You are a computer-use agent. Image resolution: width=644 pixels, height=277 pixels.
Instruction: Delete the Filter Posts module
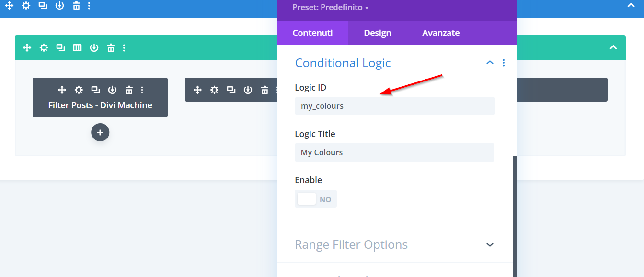(x=129, y=90)
